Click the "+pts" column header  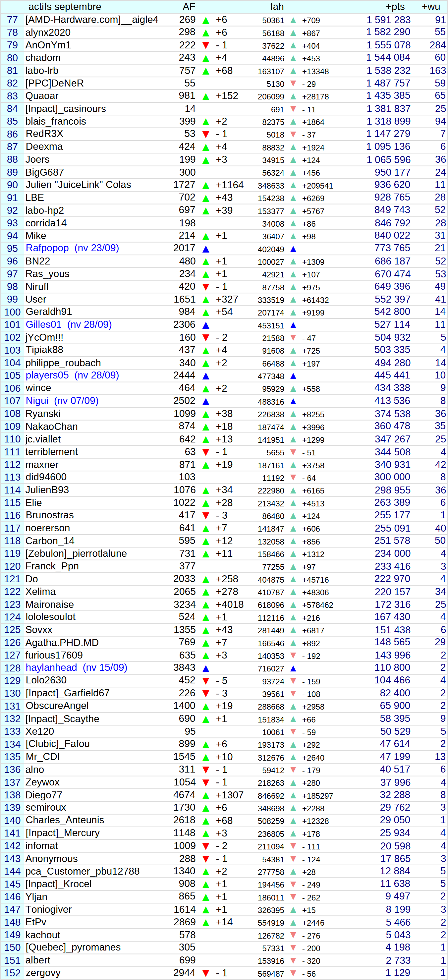[395, 7]
